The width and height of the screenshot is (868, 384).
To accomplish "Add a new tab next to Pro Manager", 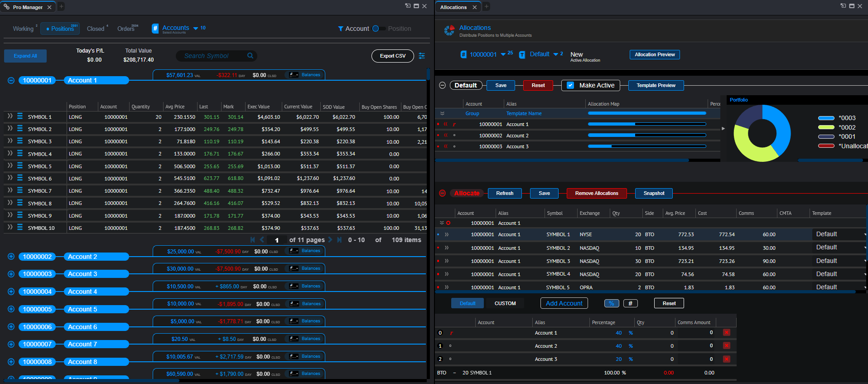I will tap(61, 7).
